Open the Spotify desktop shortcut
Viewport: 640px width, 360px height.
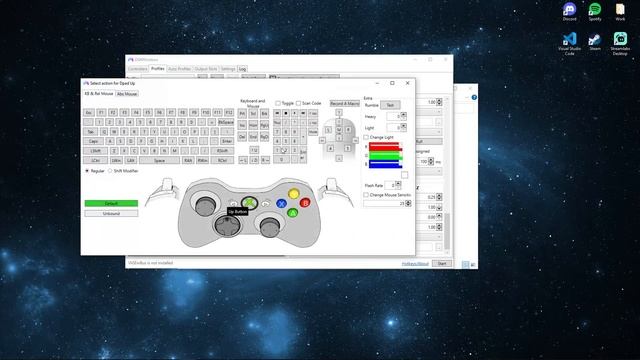pyautogui.click(x=595, y=11)
